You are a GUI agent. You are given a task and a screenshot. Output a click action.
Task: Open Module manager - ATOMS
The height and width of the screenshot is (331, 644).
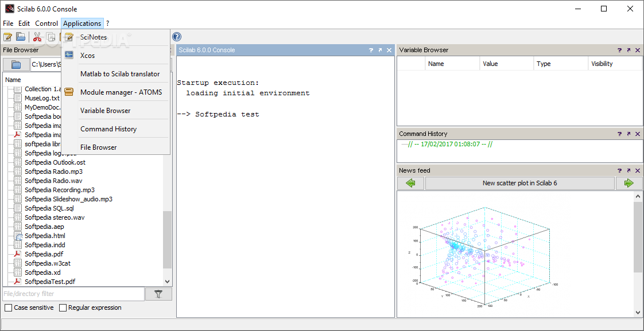[x=115, y=92]
